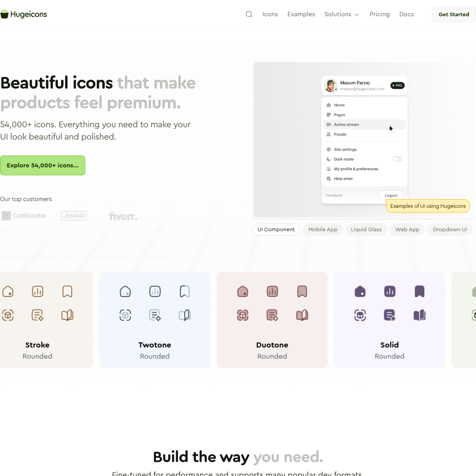Click the bookmark icon in Stroke card

click(67, 292)
